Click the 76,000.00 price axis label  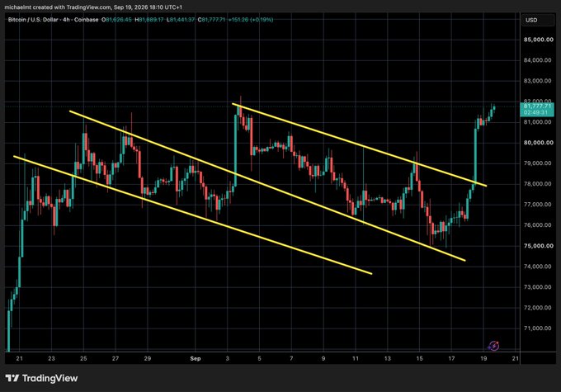pyautogui.click(x=538, y=225)
